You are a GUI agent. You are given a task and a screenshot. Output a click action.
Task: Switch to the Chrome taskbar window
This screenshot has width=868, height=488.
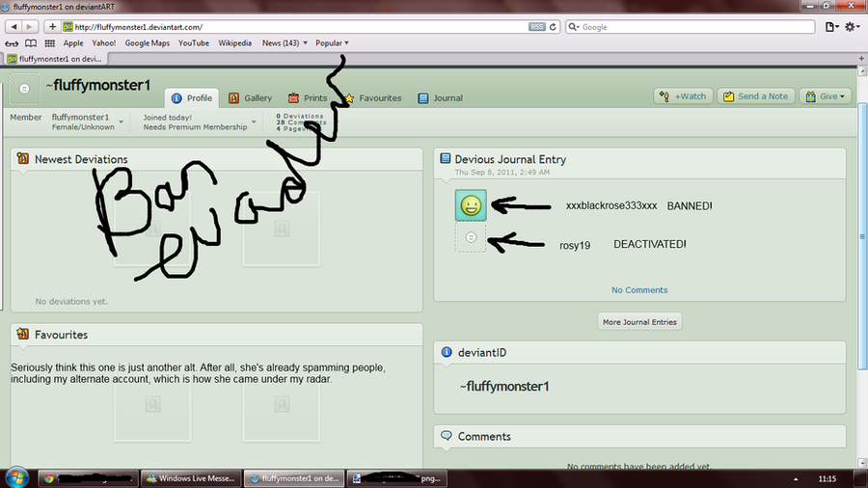pyautogui.click(x=88, y=478)
